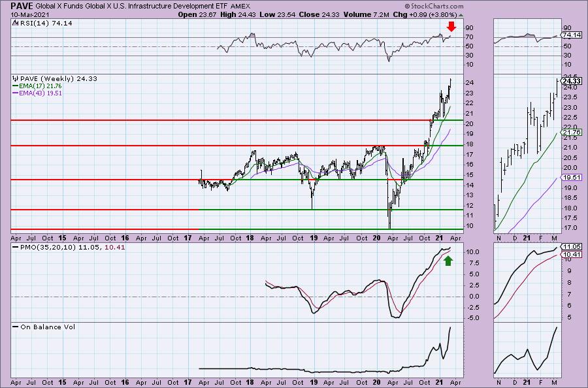
Task: Click the 10-Mar-2021 chart date
Action: coord(29,14)
